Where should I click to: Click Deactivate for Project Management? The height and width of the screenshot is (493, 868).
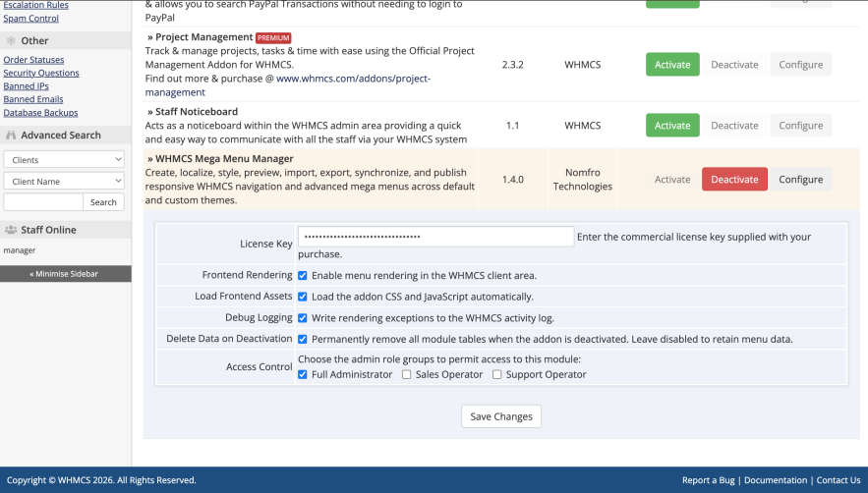point(734,65)
